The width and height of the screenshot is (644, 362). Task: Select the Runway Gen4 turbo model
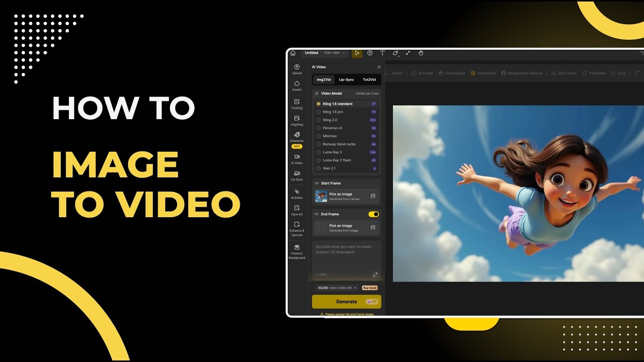[347, 144]
